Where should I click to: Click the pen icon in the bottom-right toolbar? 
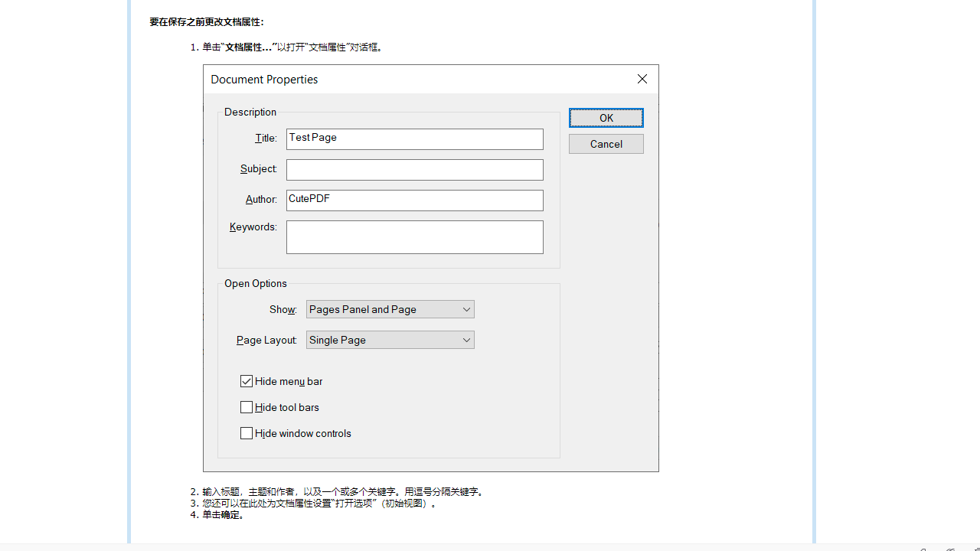tap(923, 549)
